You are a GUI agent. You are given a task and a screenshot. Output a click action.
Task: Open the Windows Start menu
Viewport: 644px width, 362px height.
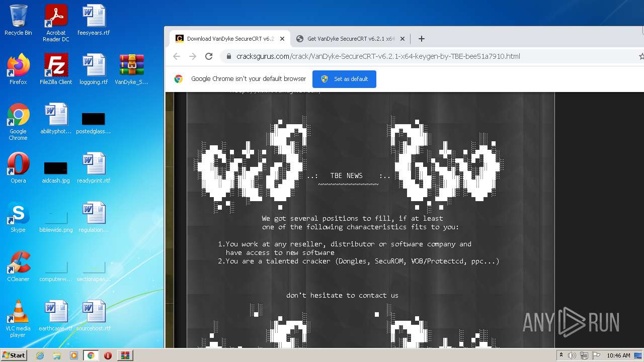pyautogui.click(x=14, y=355)
